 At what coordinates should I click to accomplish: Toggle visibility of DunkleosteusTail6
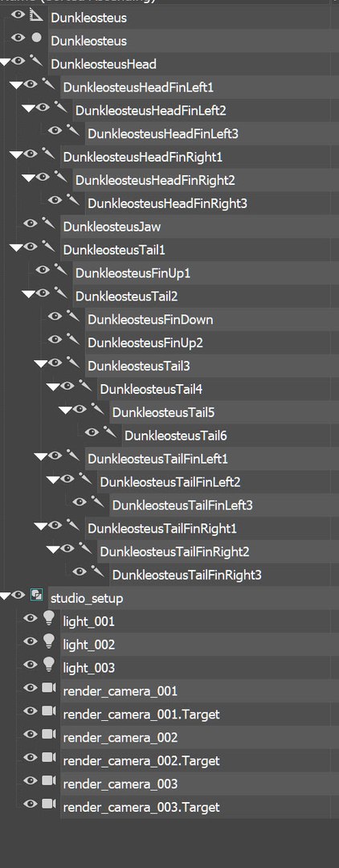(92, 432)
